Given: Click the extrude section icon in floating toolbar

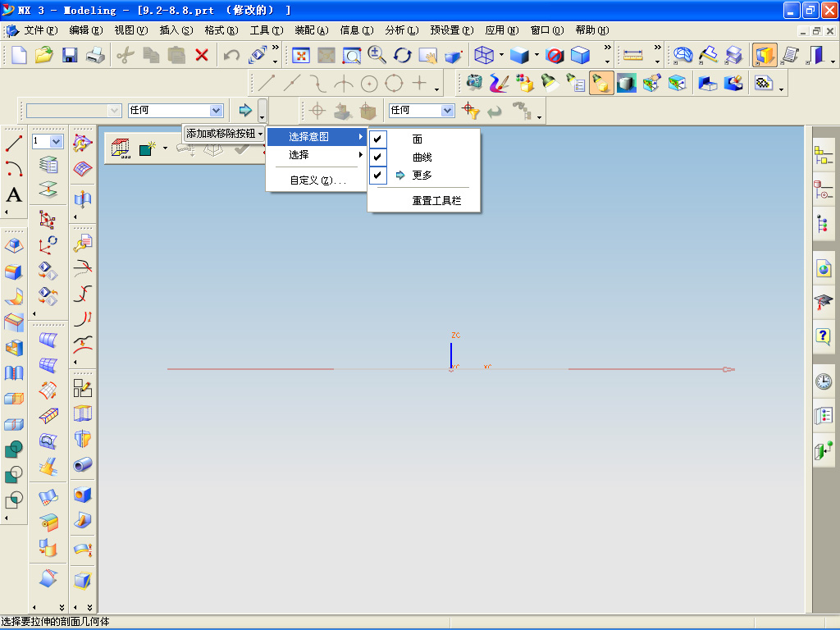Looking at the screenshot, I should click(121, 148).
